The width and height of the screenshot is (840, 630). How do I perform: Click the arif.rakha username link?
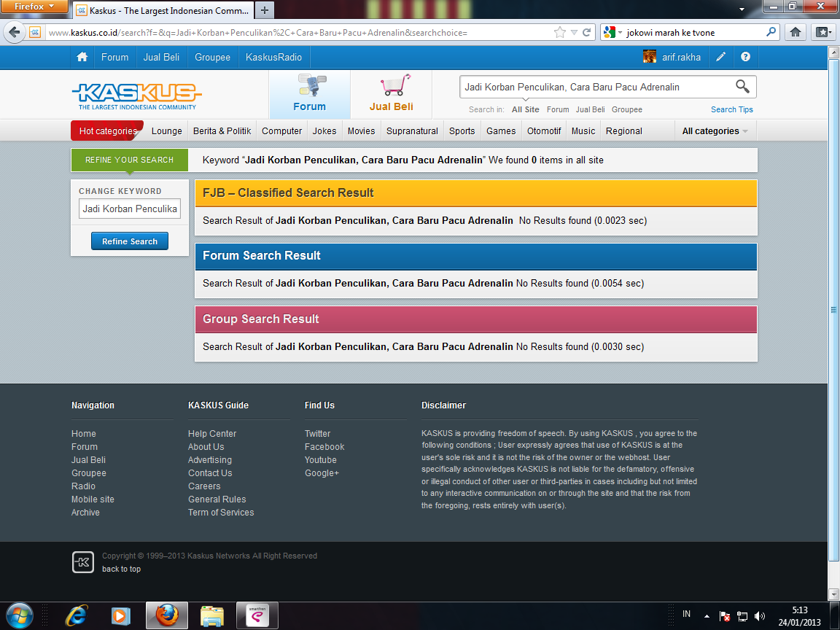coord(682,57)
